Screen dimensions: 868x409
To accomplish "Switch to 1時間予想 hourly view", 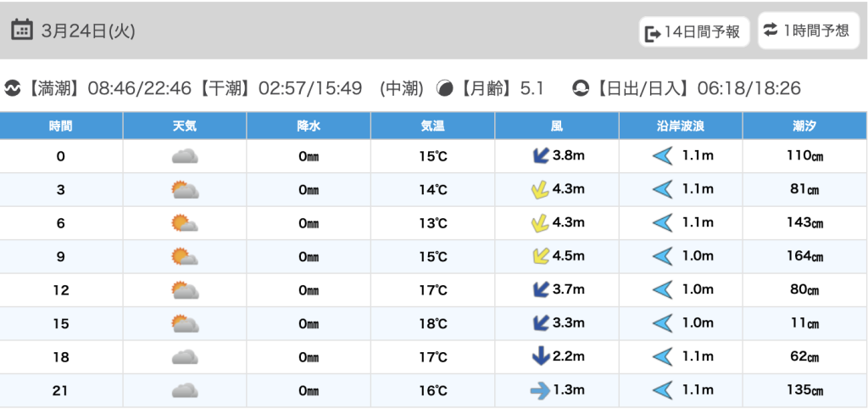I will coord(805,31).
